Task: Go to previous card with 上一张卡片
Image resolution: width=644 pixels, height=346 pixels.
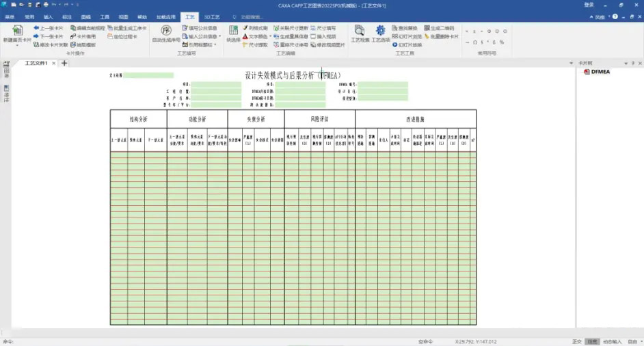Action: (49, 28)
